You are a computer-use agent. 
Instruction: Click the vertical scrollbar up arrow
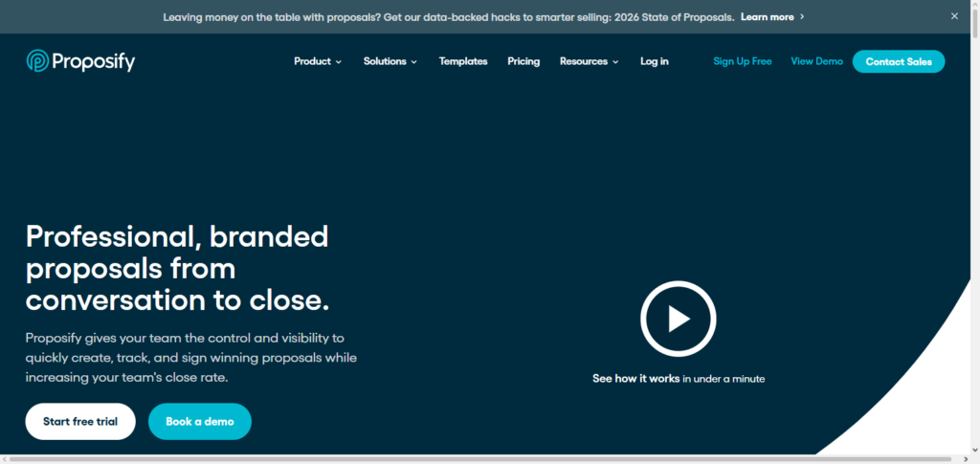point(975,5)
